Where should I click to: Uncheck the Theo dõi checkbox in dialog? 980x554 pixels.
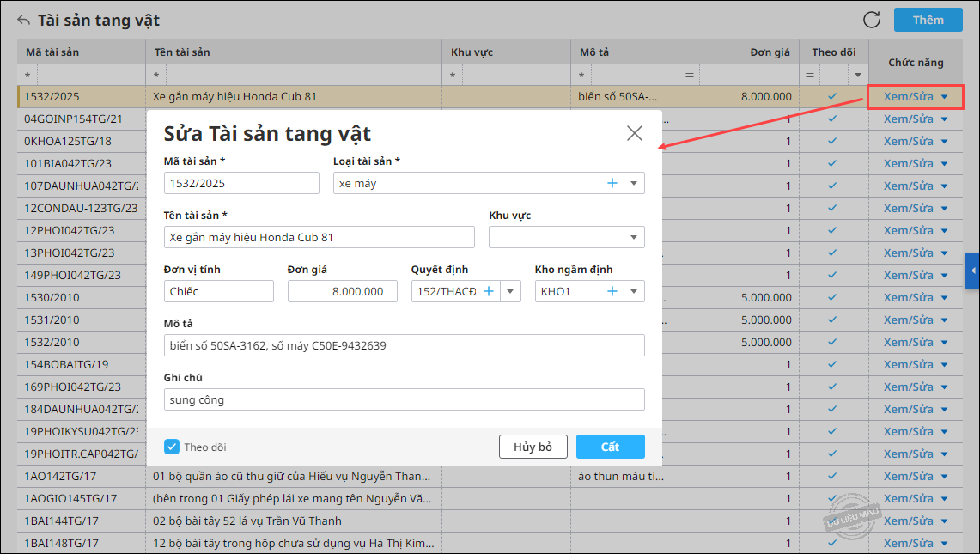point(171,447)
